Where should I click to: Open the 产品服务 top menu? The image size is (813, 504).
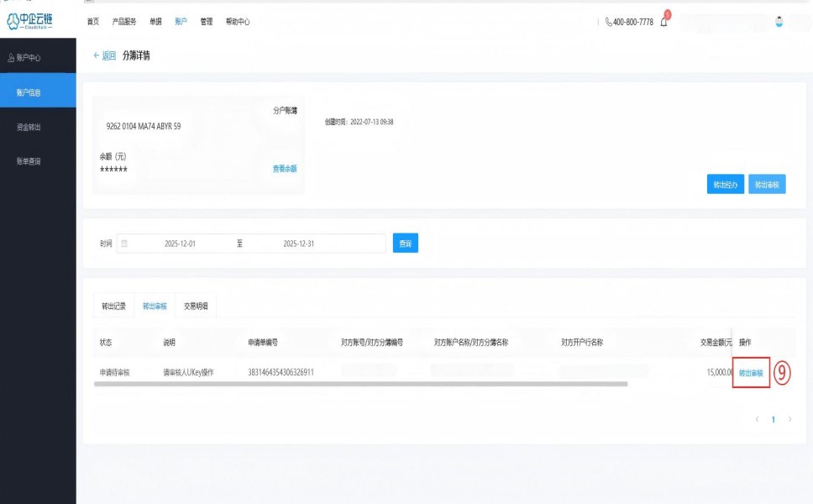tap(124, 22)
